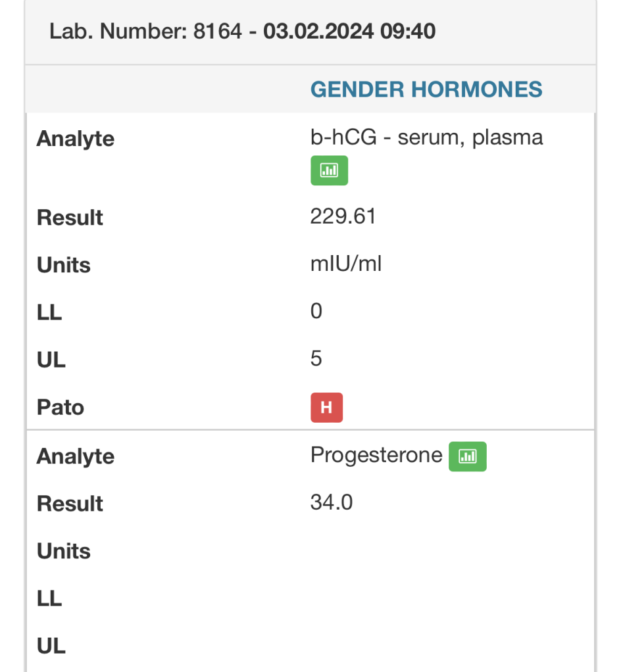
Task: Click the Pato label in b-hCG row
Action: (61, 407)
